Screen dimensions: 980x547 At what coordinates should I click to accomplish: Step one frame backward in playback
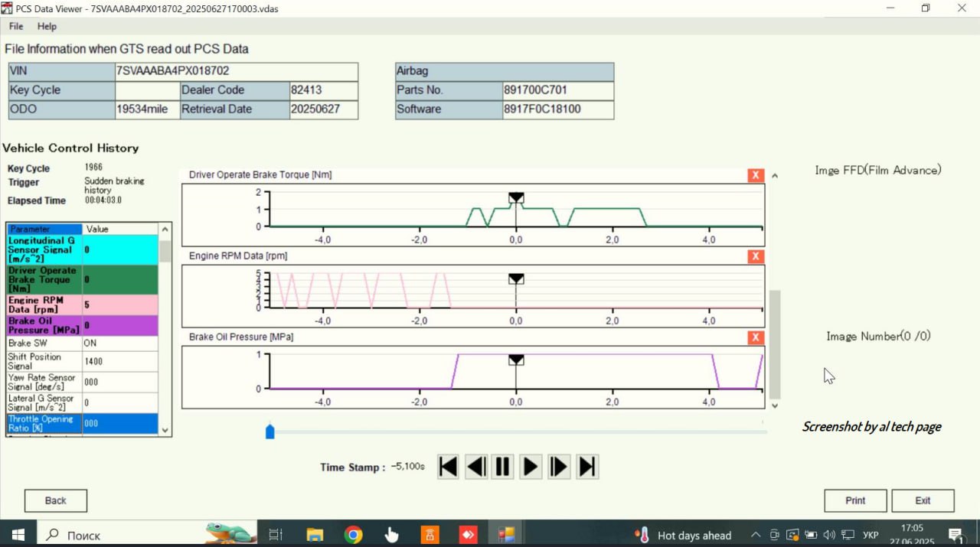(476, 467)
